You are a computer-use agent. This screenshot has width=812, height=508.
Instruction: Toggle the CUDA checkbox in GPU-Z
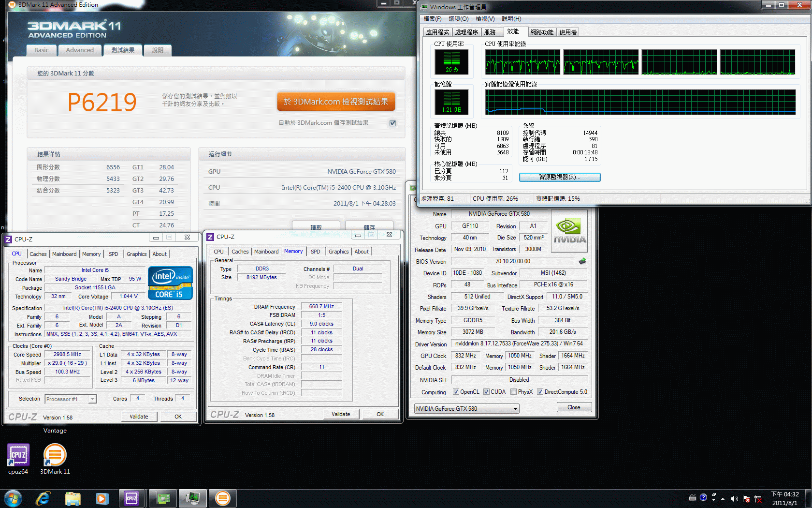click(486, 392)
